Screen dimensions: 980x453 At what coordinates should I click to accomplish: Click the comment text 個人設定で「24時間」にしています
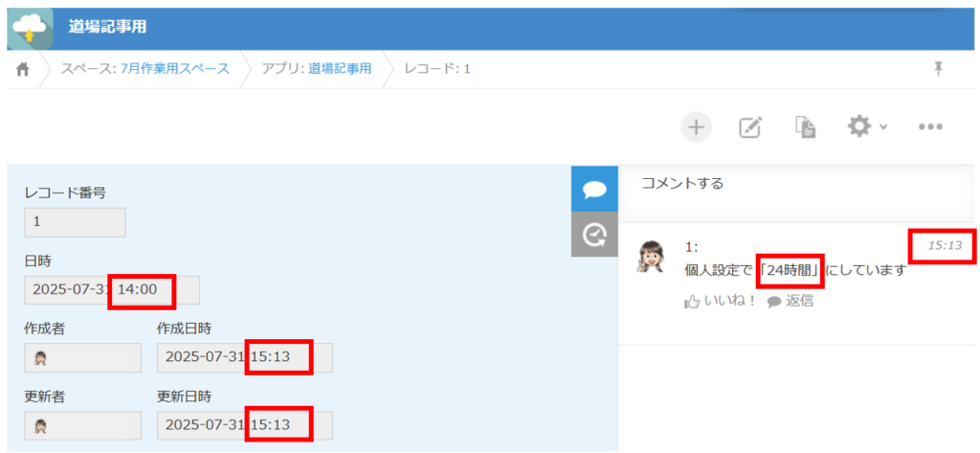[795, 271]
